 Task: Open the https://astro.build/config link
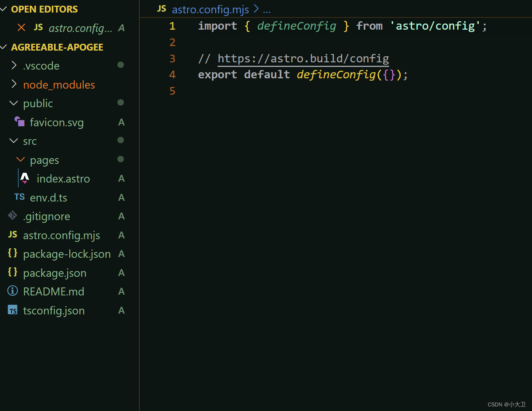[303, 58]
